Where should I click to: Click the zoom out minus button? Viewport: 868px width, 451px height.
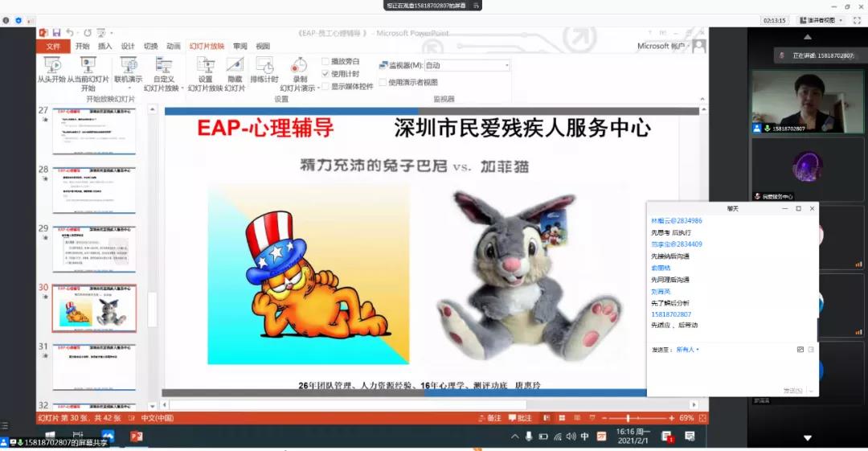tap(604, 418)
